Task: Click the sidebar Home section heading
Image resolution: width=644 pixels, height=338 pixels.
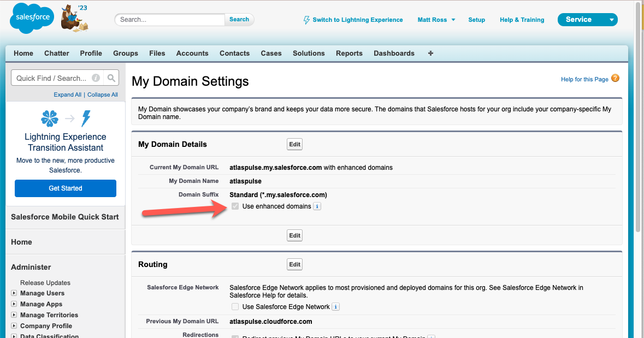Action: tap(21, 242)
